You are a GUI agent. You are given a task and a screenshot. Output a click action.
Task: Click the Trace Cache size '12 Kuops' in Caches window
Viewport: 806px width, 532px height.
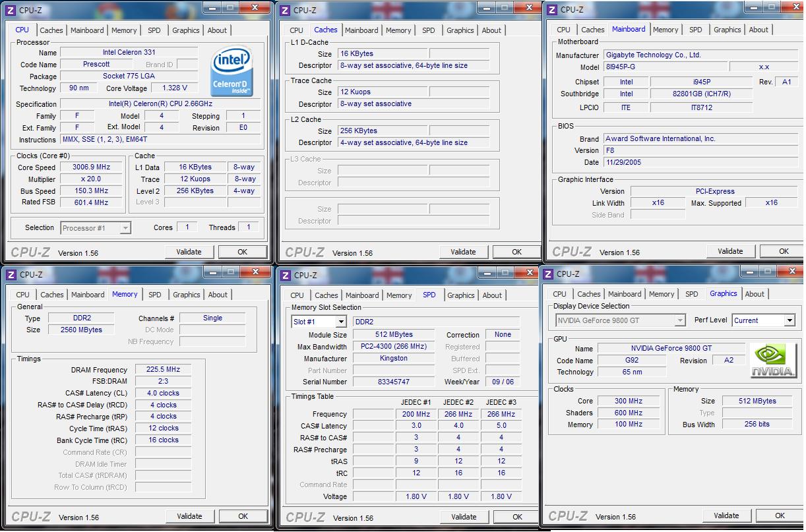coord(383,92)
